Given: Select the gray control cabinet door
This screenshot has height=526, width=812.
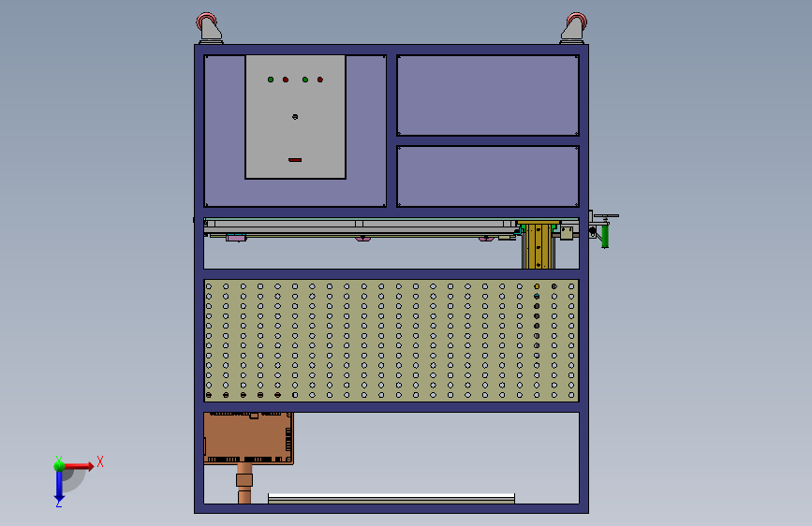Looking at the screenshot, I should click(x=295, y=117).
